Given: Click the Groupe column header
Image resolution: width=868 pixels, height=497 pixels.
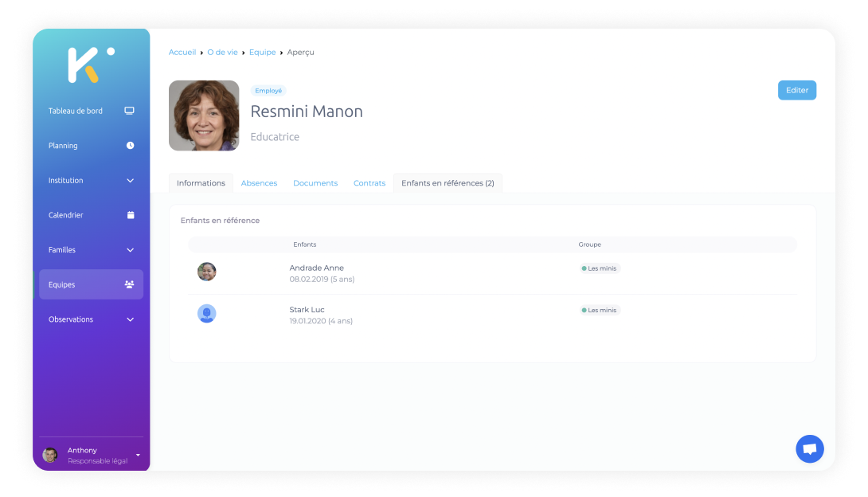Looking at the screenshot, I should 589,245.
